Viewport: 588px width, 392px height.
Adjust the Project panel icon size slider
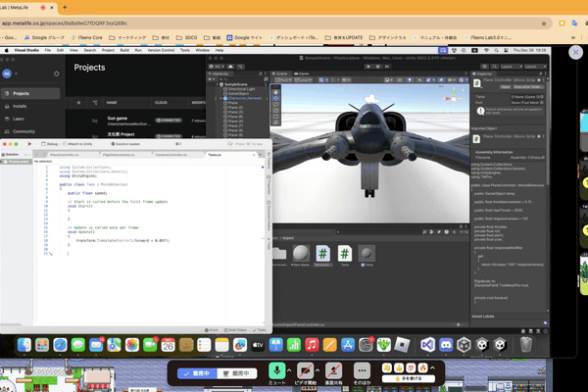pos(458,324)
